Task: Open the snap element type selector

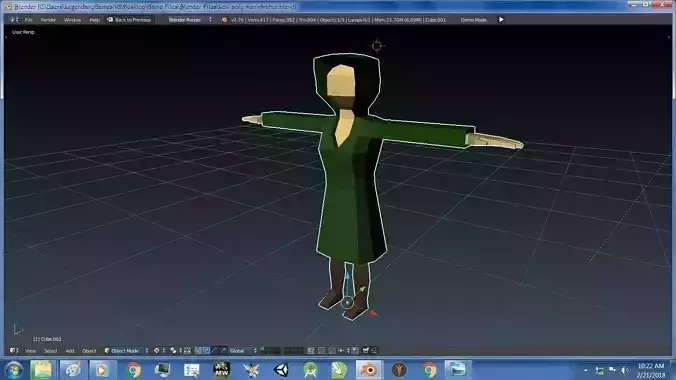Action: tap(343, 351)
